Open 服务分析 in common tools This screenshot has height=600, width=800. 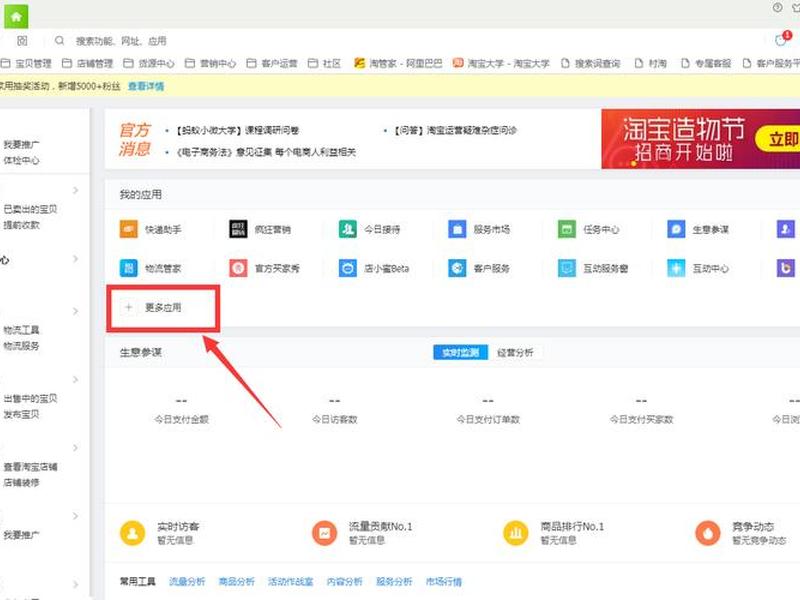pos(394,582)
